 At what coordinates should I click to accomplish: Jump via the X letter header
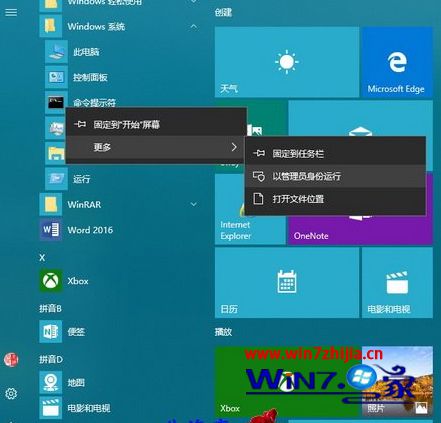42,258
